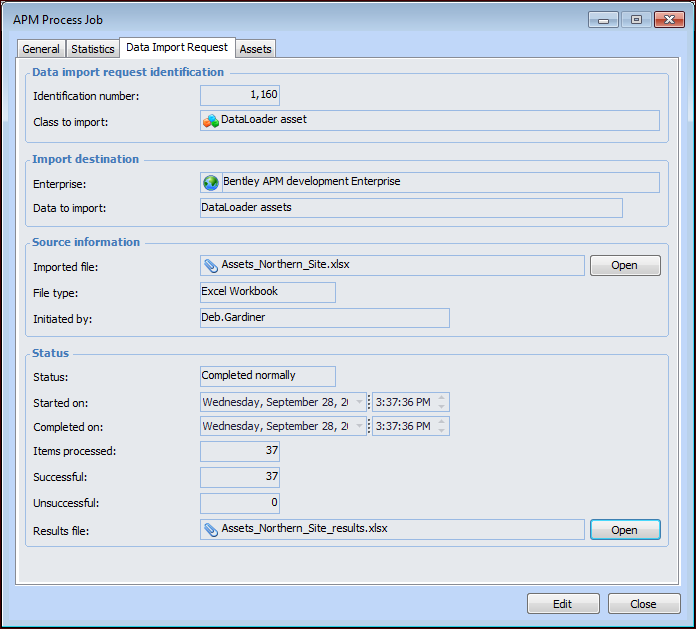Click the 'Status' group heading
This screenshot has width=696, height=629.
pyautogui.click(x=51, y=353)
